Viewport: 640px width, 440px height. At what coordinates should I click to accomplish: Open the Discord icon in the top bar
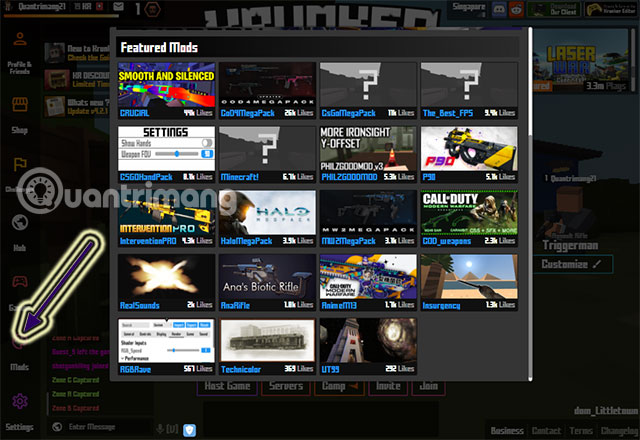point(499,9)
